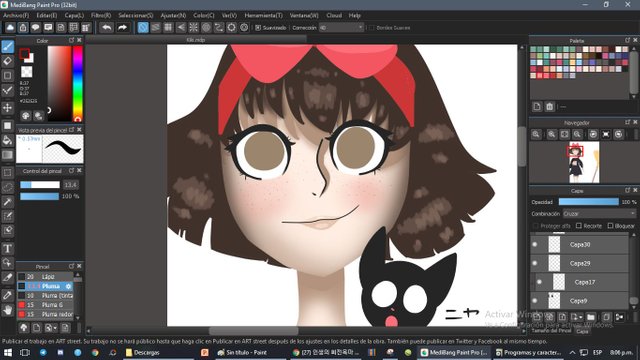Select the Pluma G brush
The image size is (640, 360).
click(x=45, y=305)
